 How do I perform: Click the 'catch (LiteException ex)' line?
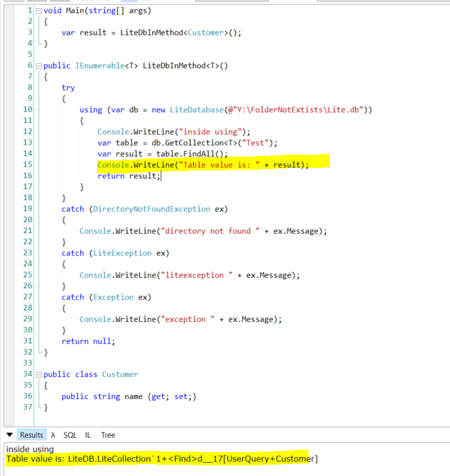click(115, 253)
